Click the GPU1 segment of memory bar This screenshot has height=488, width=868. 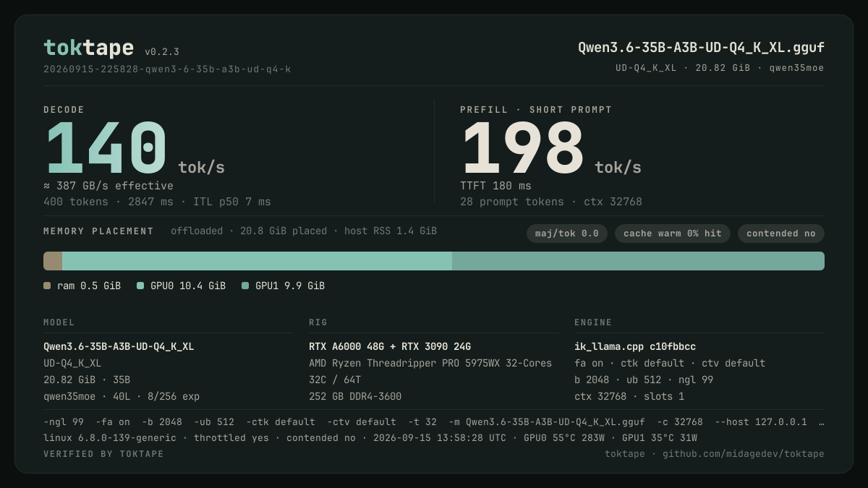click(638, 261)
